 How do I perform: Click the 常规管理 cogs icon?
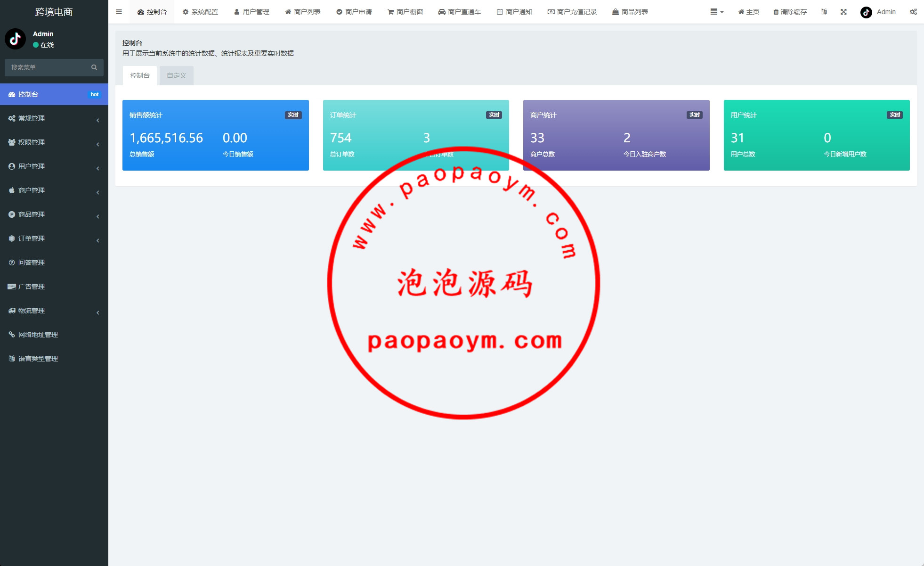pyautogui.click(x=12, y=118)
